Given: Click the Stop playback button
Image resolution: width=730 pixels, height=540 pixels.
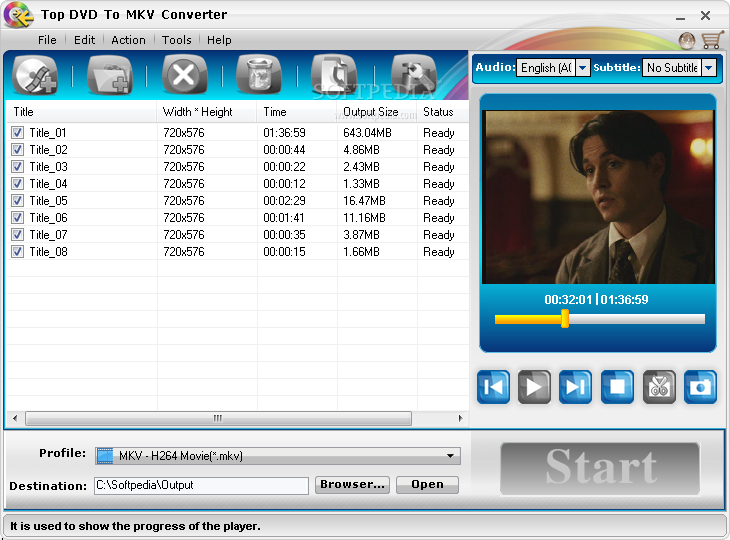Looking at the screenshot, I should pyautogui.click(x=617, y=387).
